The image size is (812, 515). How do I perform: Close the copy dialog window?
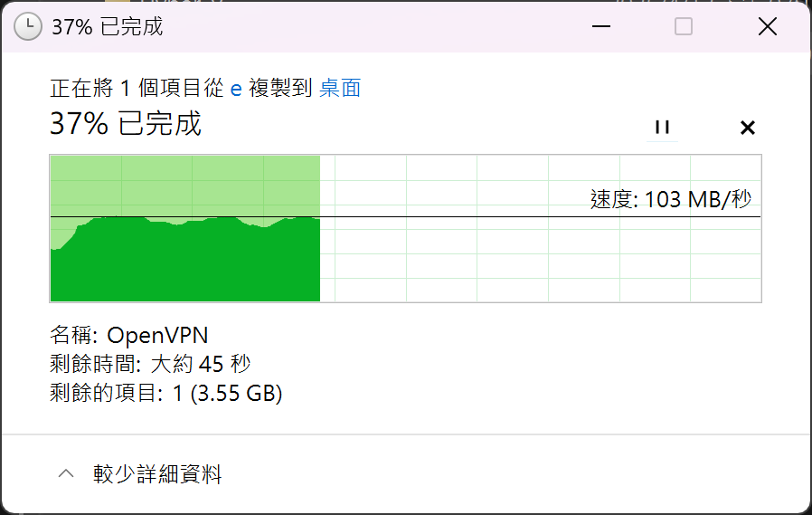[768, 26]
